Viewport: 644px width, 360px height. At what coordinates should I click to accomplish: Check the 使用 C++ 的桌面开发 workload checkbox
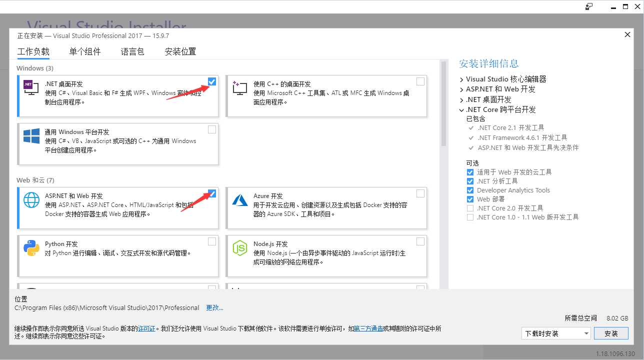click(x=420, y=81)
